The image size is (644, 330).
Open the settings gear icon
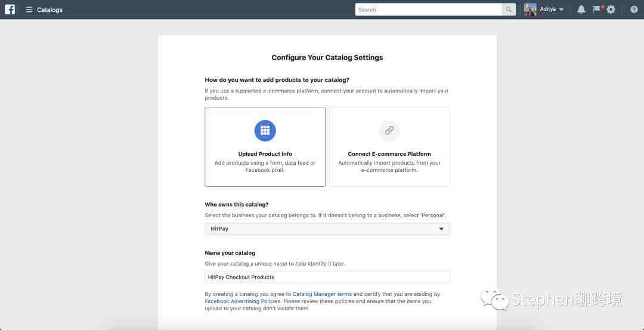(611, 10)
